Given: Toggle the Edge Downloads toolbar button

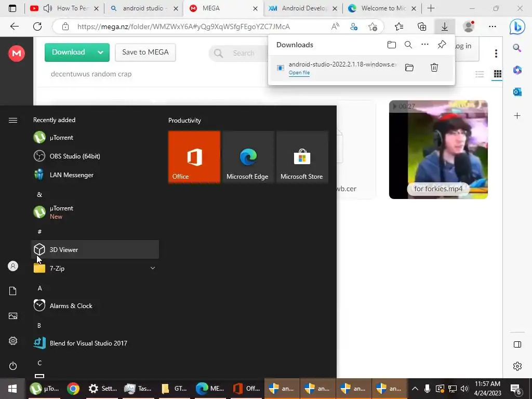Looking at the screenshot, I should [445, 26].
